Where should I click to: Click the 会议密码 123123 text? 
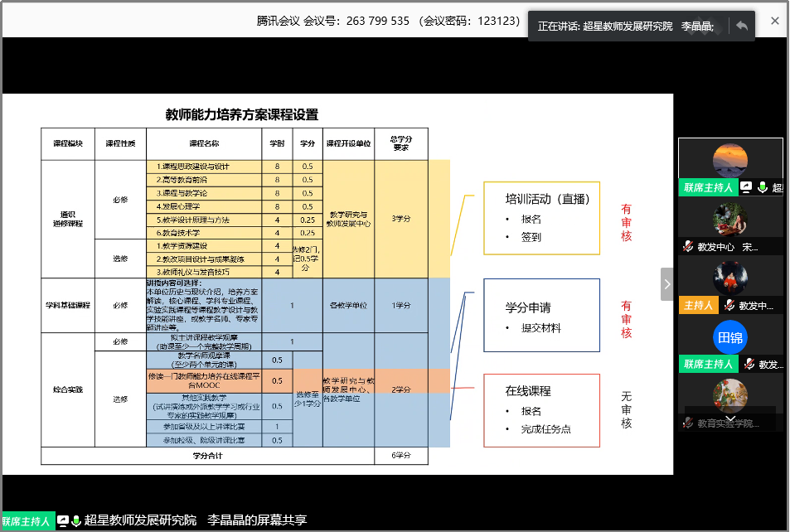tap(468, 21)
